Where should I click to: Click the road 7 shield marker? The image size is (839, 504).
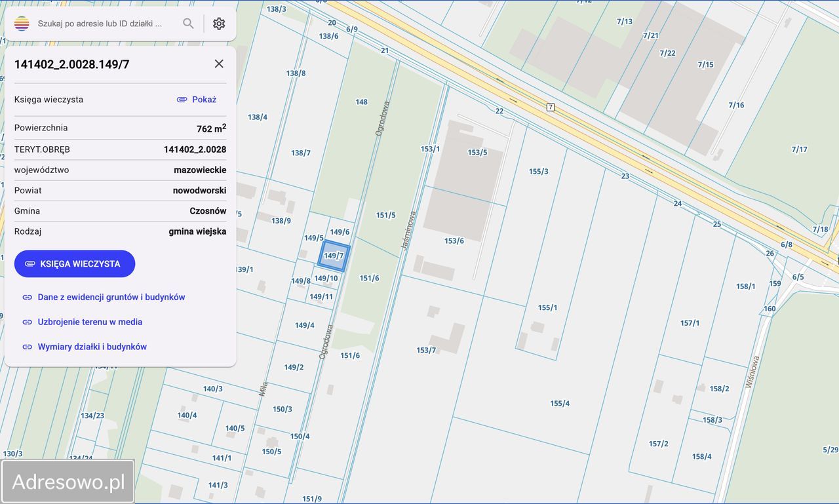[x=551, y=107]
